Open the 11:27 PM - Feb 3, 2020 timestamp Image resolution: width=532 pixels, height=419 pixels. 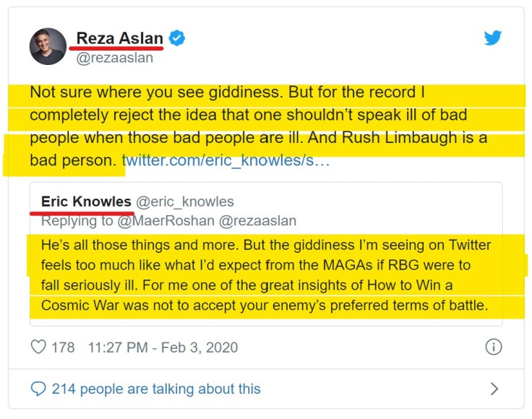coord(163,347)
